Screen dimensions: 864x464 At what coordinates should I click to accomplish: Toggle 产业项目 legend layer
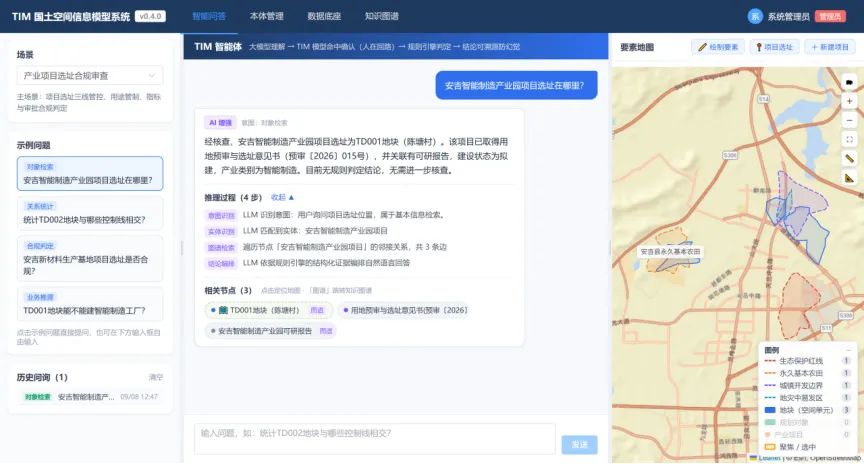tap(807, 434)
